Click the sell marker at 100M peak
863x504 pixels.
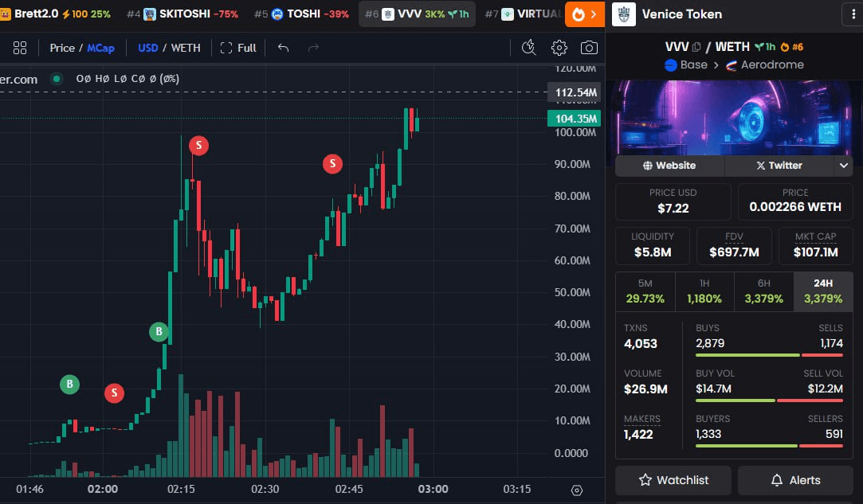click(x=198, y=145)
